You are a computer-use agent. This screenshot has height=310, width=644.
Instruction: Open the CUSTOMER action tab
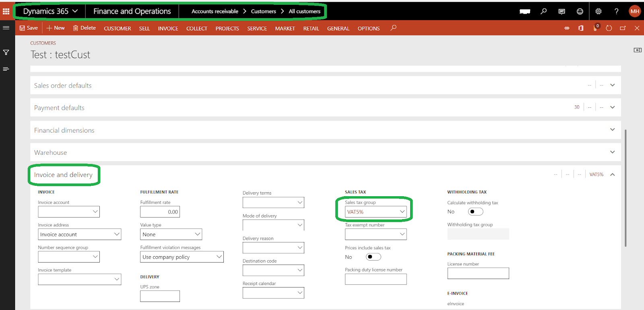point(118,28)
